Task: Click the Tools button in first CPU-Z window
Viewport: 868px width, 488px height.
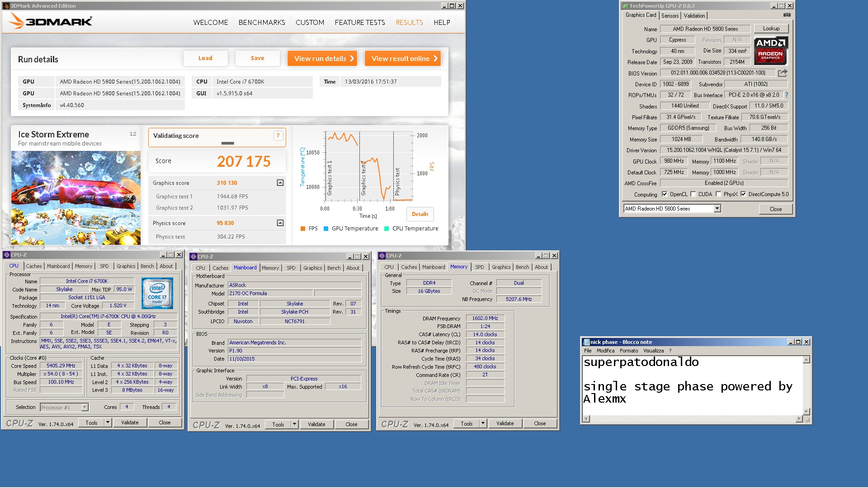Action: (x=91, y=422)
